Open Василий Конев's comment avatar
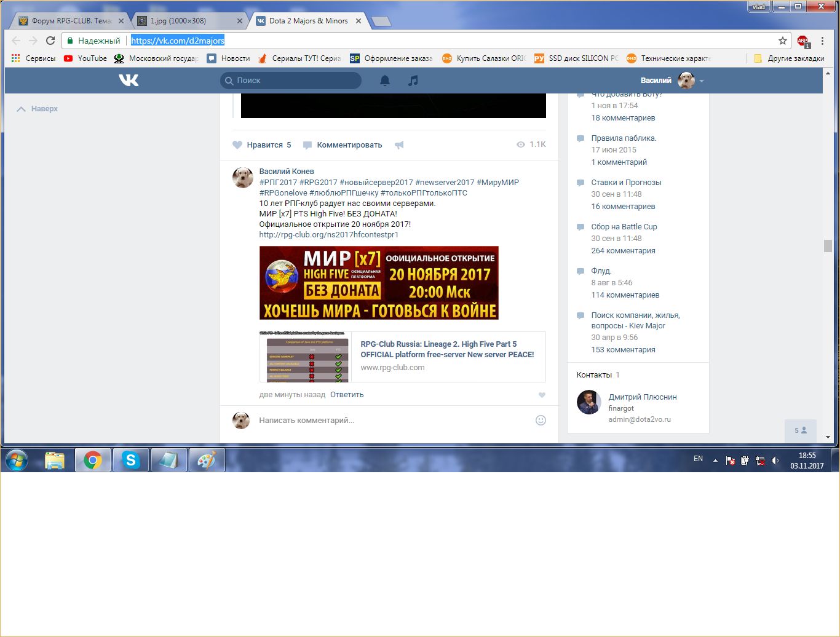Image resolution: width=840 pixels, height=637 pixels. [243, 177]
